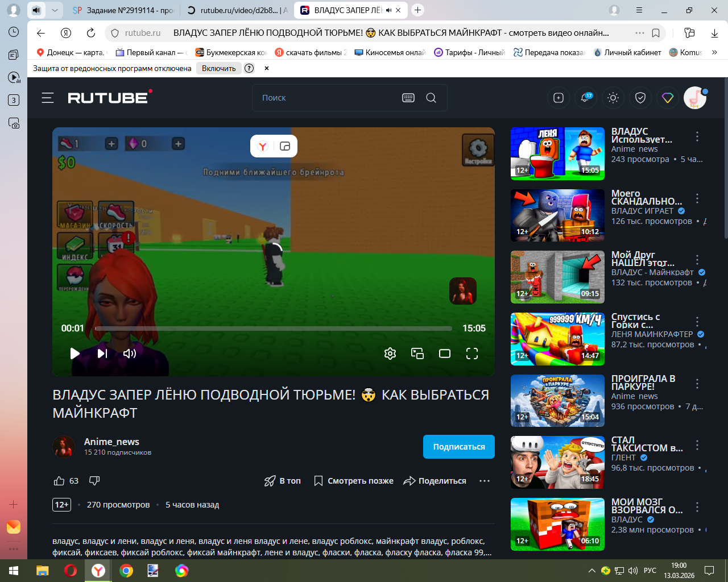Subscribe with the 'Подписаться' button
728x582 pixels.
click(459, 447)
